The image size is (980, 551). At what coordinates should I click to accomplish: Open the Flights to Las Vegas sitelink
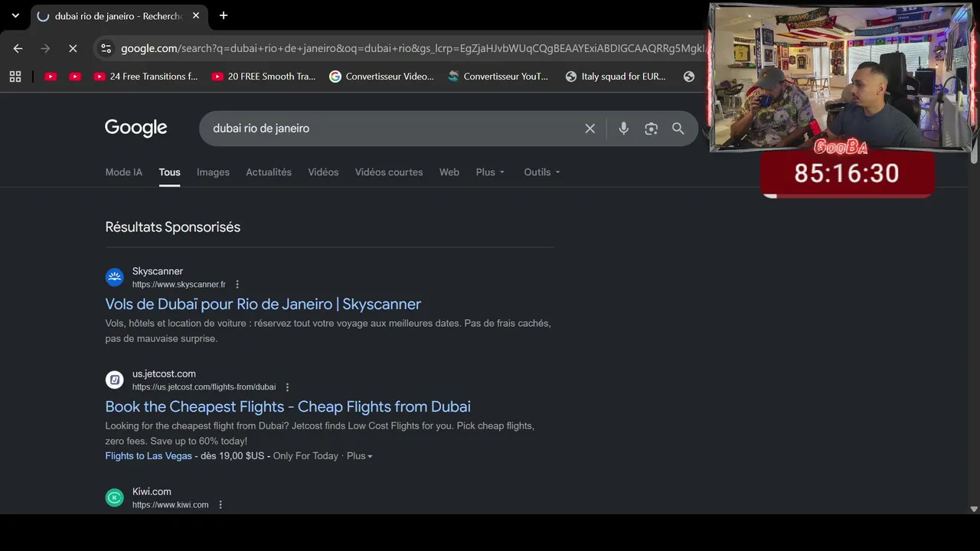point(149,456)
